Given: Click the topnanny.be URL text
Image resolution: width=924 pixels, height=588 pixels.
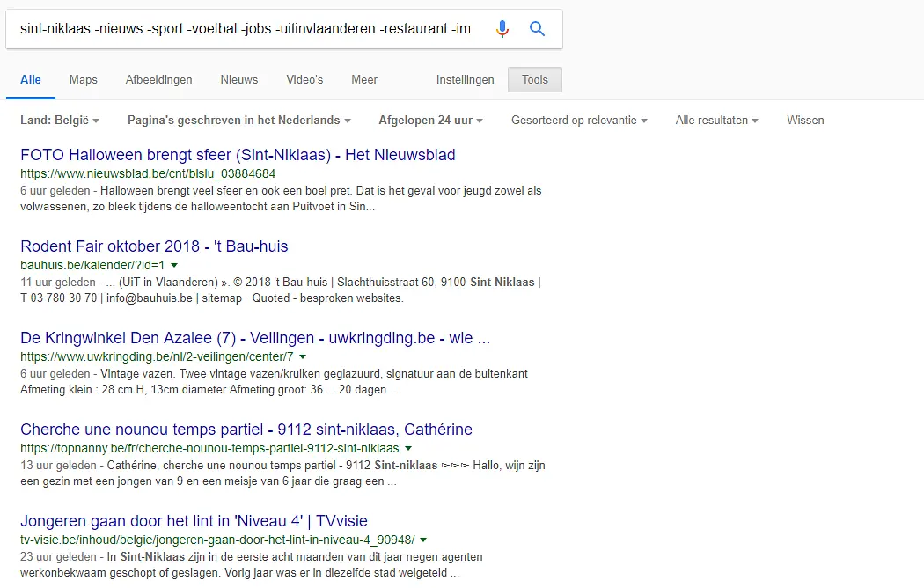Looking at the screenshot, I should click(209, 448).
